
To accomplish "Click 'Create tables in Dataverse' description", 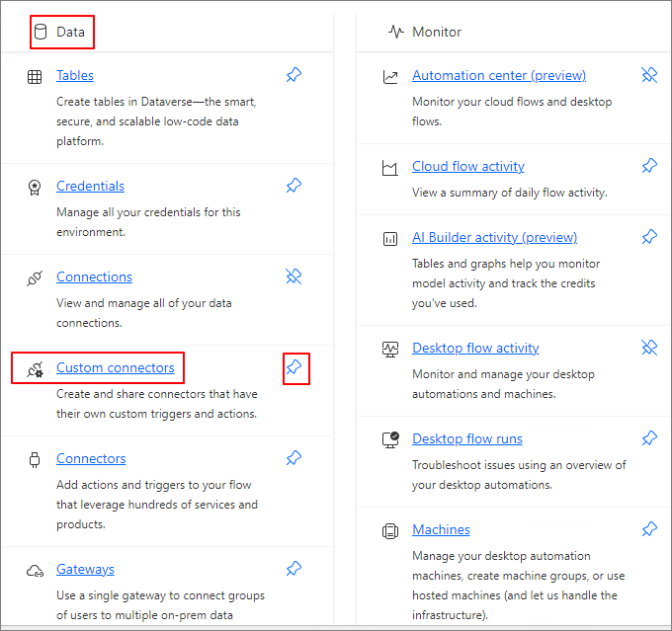I will pyautogui.click(x=156, y=121).
